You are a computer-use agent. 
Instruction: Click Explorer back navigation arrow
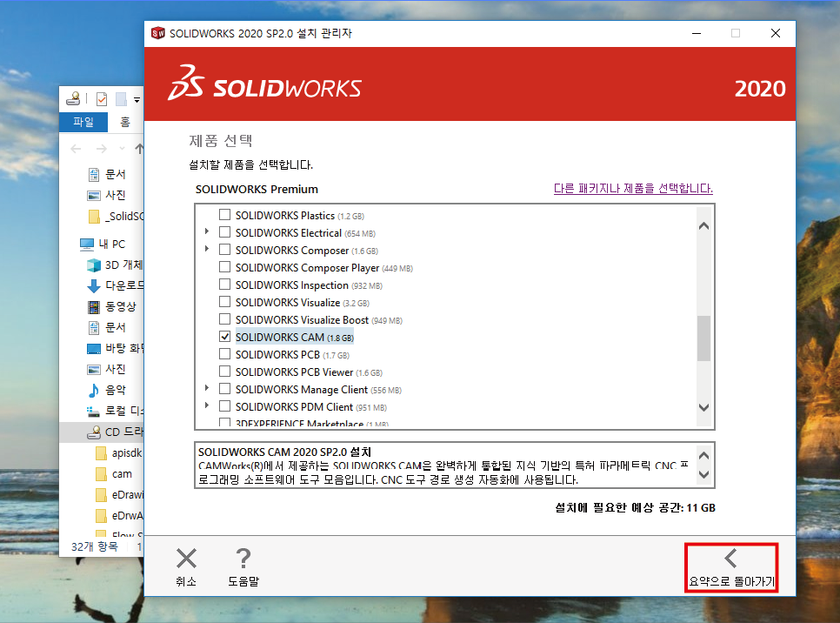(x=76, y=149)
